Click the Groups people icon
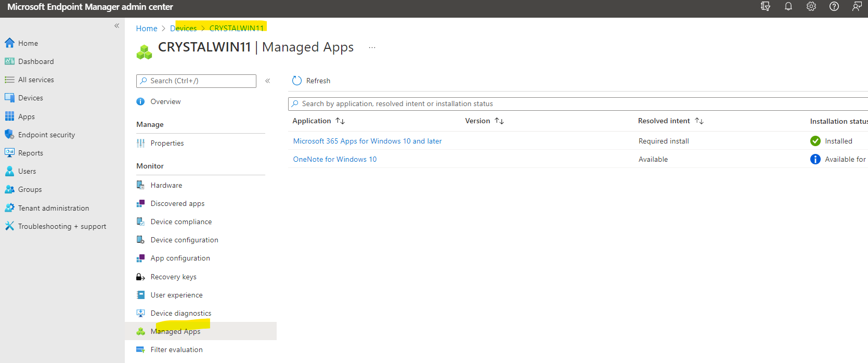Viewport: 868px width, 363px height. point(9,189)
